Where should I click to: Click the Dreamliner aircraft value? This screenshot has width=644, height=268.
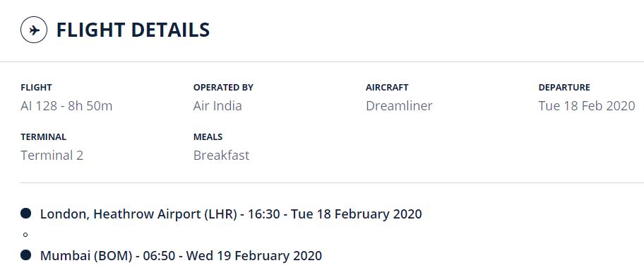pos(399,106)
